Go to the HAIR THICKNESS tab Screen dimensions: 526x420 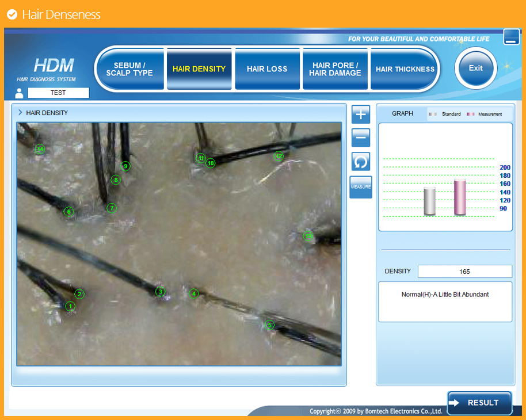coord(405,69)
